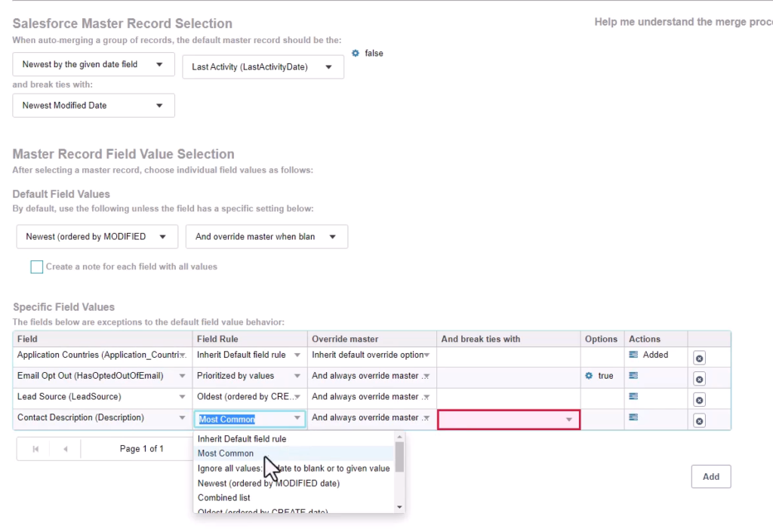Click the Add button
773x532 pixels.
(711, 477)
